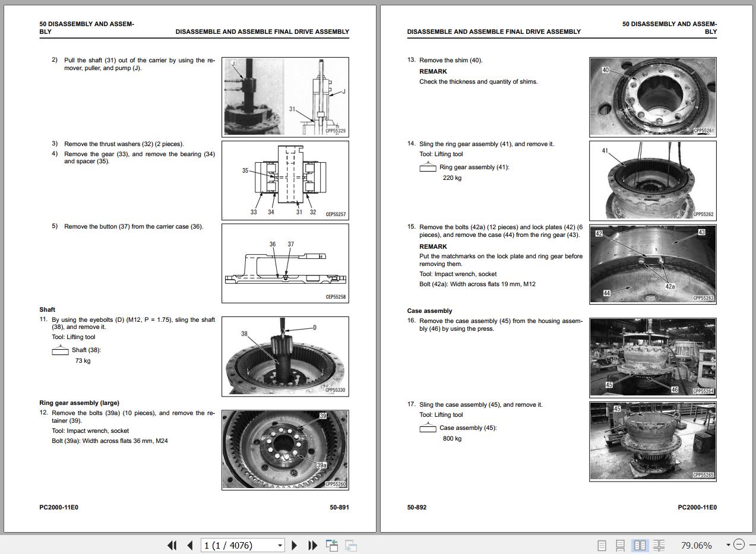Click the 79.06% zoom value

tap(696, 545)
